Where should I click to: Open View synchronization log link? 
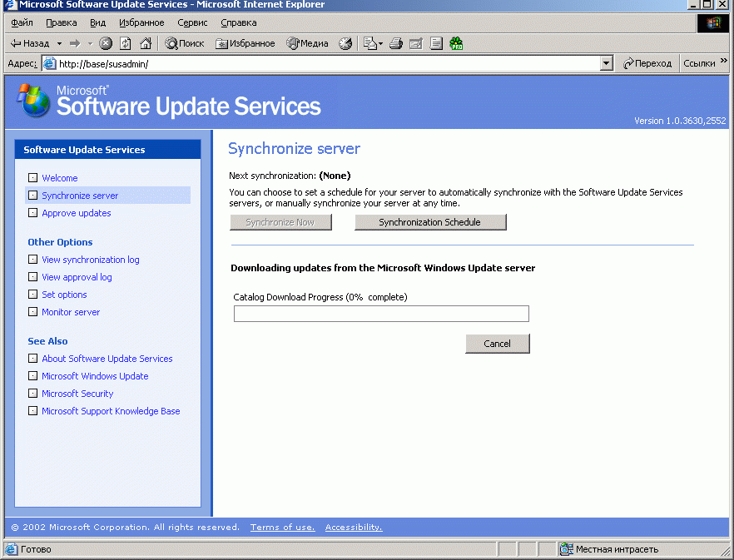click(91, 260)
